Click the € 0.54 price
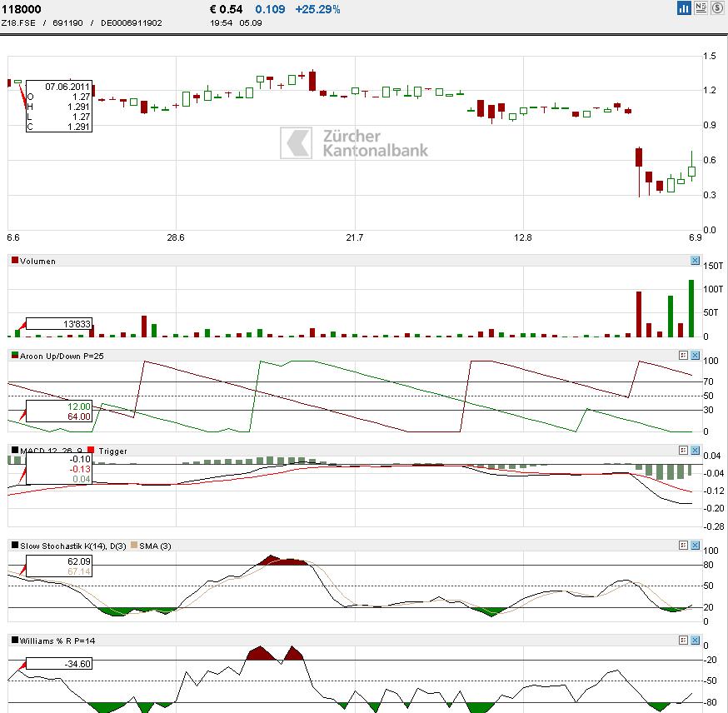The height and width of the screenshot is (713, 728). click(226, 9)
